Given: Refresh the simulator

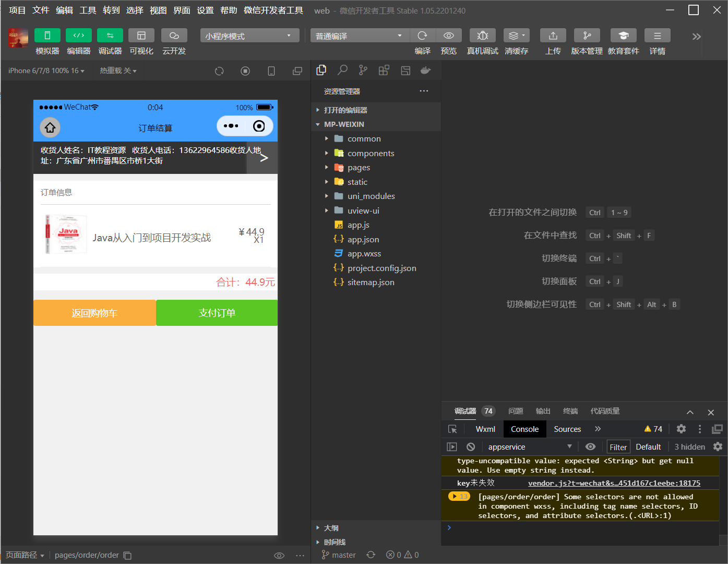Looking at the screenshot, I should (219, 71).
